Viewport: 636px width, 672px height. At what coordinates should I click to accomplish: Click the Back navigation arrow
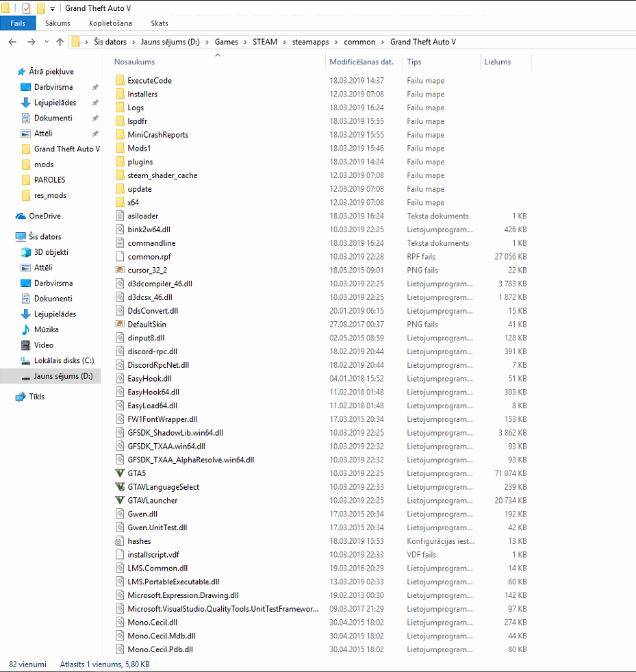point(12,42)
